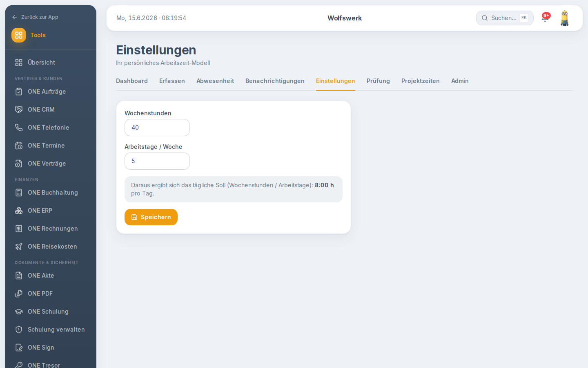Image resolution: width=588 pixels, height=368 pixels.
Task: Focus the Wochenstunden input field
Action: pyautogui.click(x=157, y=128)
